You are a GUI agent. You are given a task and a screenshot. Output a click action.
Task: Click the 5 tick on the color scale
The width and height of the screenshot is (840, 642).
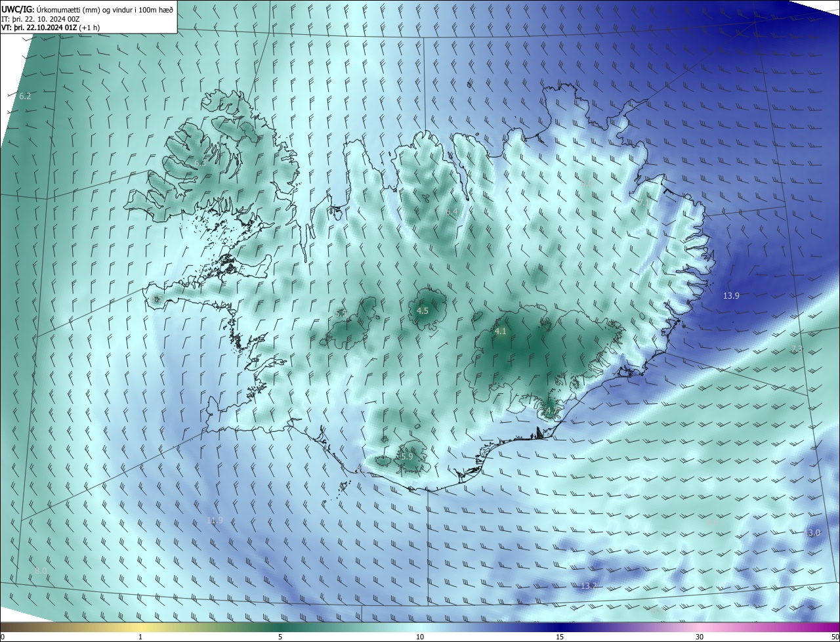pyautogui.click(x=280, y=637)
